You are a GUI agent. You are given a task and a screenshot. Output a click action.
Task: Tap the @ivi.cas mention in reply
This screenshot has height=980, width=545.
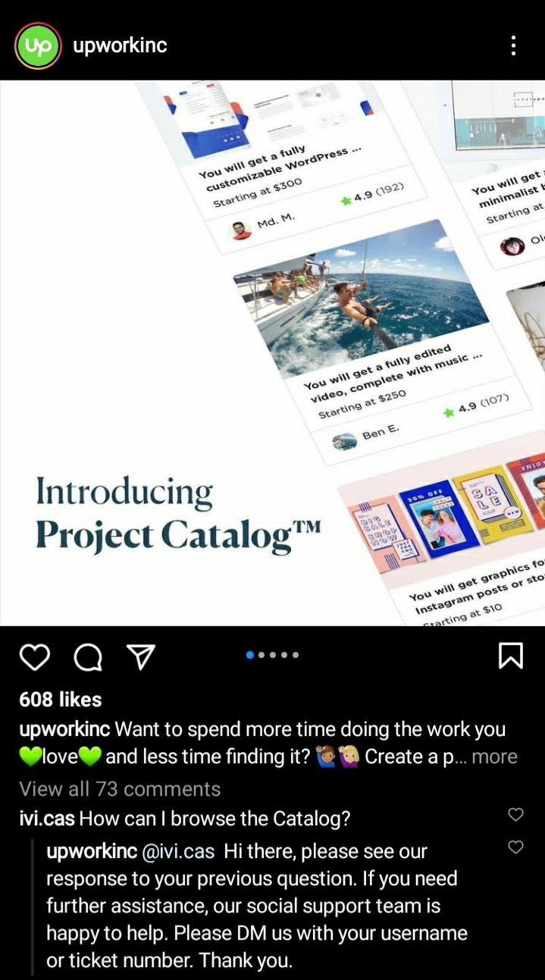pyautogui.click(x=178, y=852)
